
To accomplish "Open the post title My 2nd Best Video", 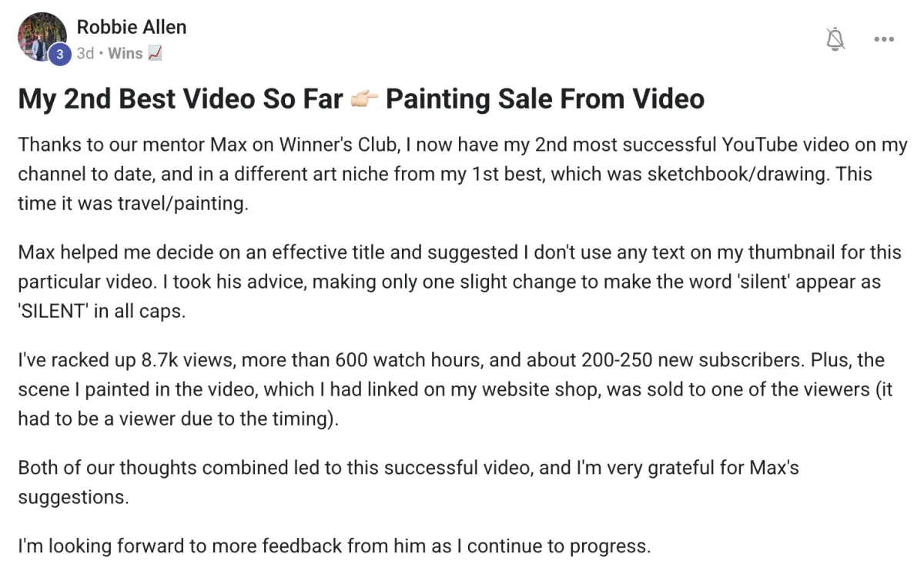I will click(x=361, y=98).
